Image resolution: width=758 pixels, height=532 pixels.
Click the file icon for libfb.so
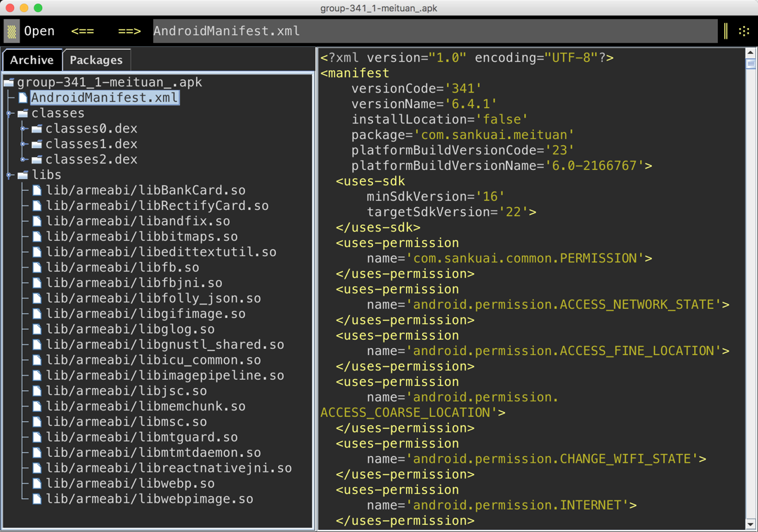point(37,267)
